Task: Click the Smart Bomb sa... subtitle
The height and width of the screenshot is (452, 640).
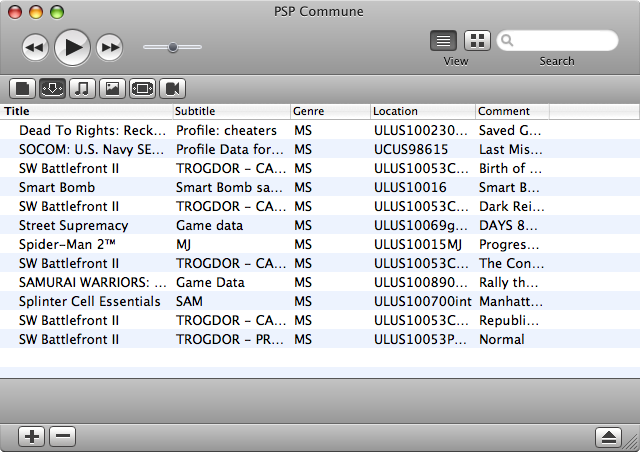Action: click(x=229, y=187)
